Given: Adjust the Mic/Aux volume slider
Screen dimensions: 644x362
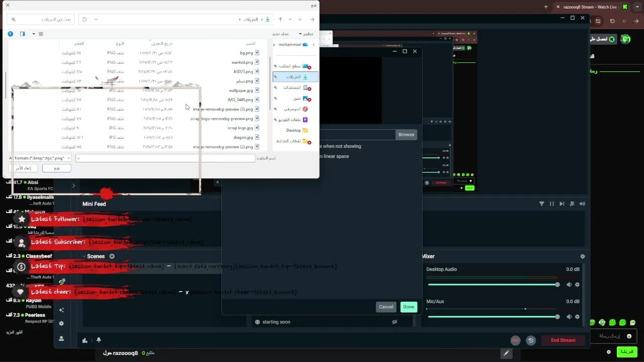Looking at the screenshot, I should 493,317.
